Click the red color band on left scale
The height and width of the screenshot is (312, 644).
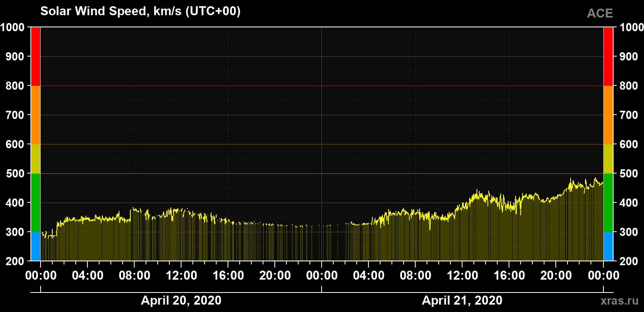point(36,57)
